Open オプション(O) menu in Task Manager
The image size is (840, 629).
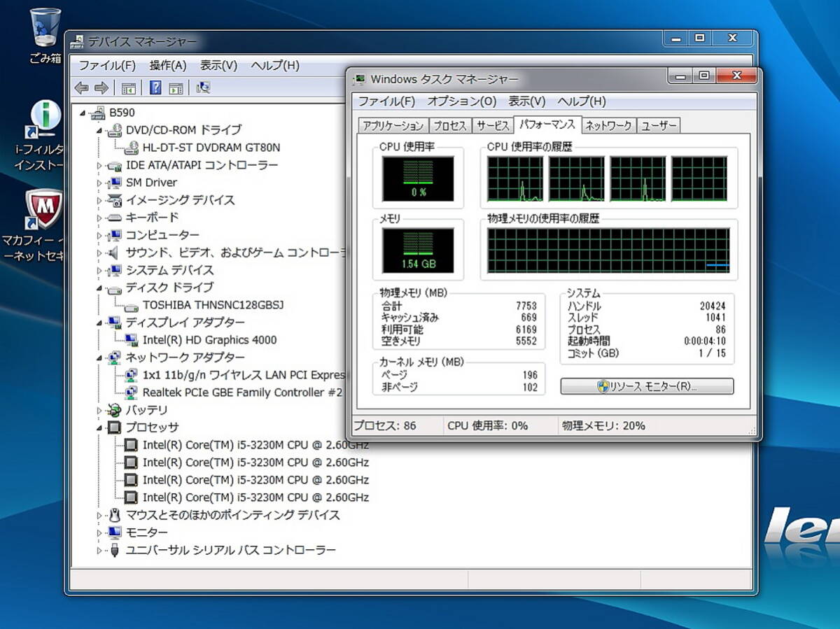point(462,101)
